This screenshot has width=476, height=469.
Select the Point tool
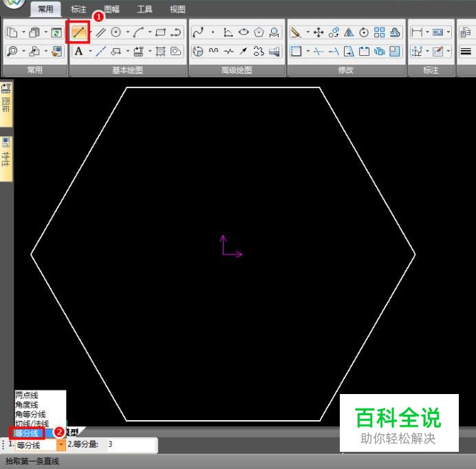tap(213, 32)
